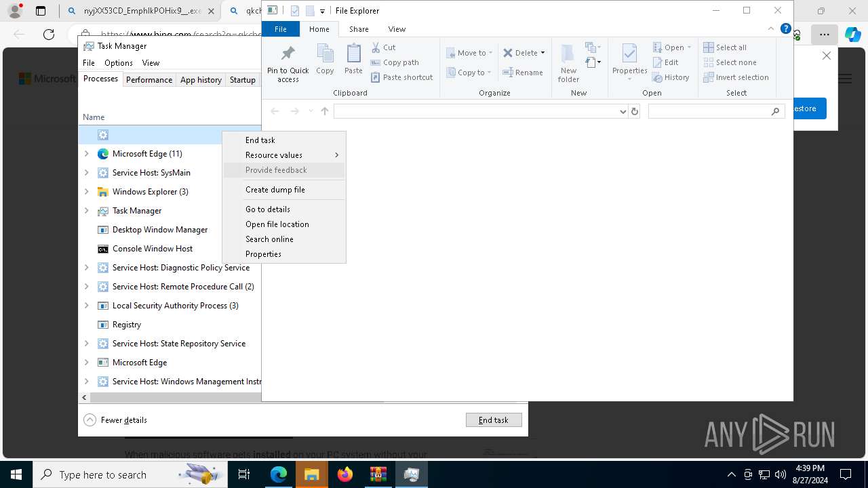
Task: Click the End task button at bottom
Action: click(x=494, y=420)
